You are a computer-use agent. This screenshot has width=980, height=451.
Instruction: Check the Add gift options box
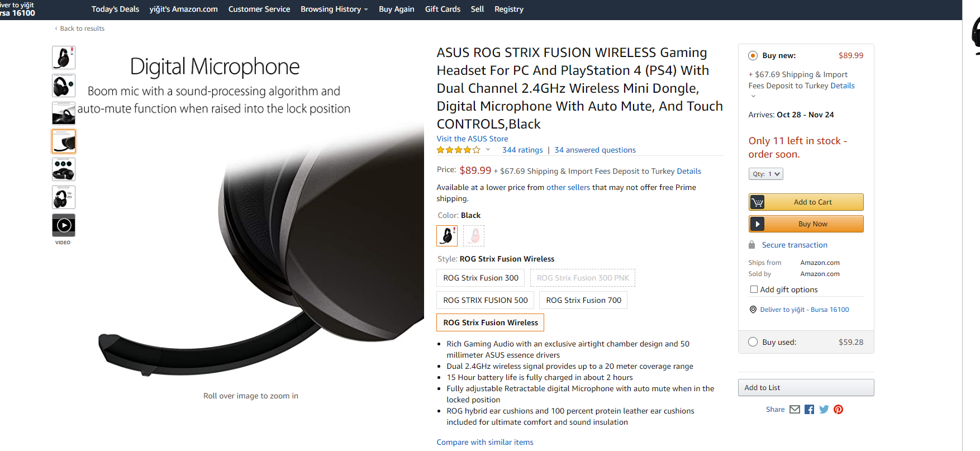click(x=754, y=289)
